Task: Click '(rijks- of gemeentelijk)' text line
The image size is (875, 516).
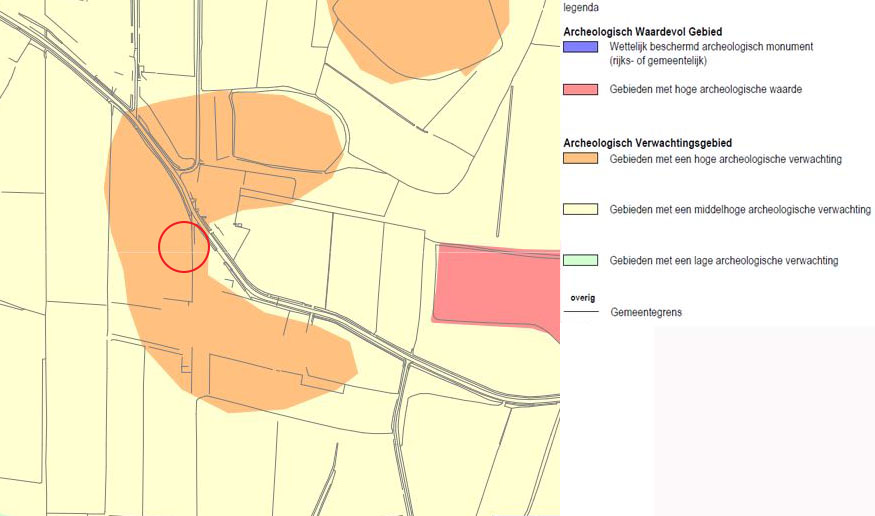Action: tap(658, 61)
